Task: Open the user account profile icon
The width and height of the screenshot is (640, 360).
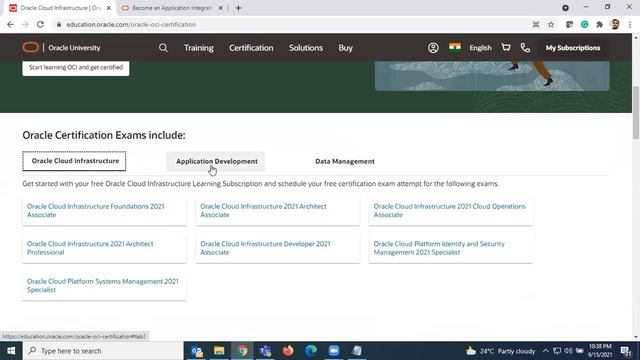Action: [433, 48]
